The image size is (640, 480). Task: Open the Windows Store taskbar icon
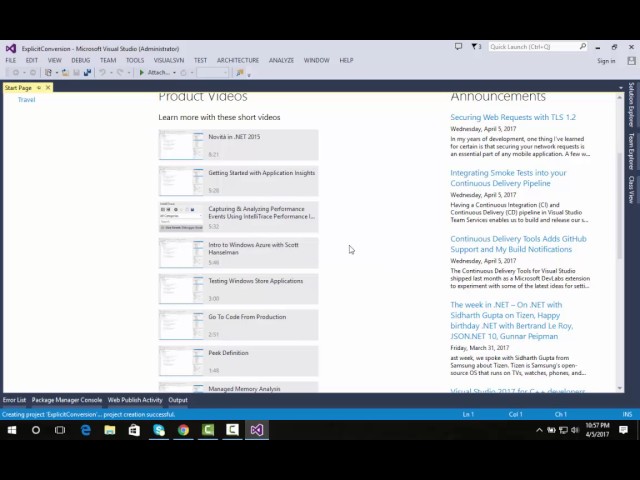pyautogui.click(x=134, y=430)
